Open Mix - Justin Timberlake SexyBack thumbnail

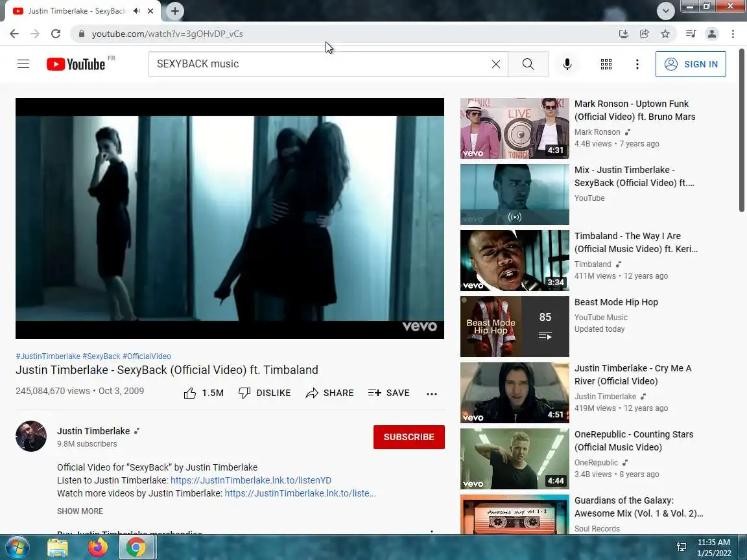(514, 194)
